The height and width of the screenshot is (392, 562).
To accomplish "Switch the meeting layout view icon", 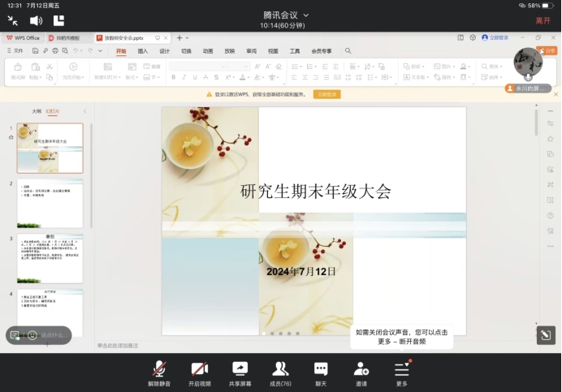I will (59, 20).
